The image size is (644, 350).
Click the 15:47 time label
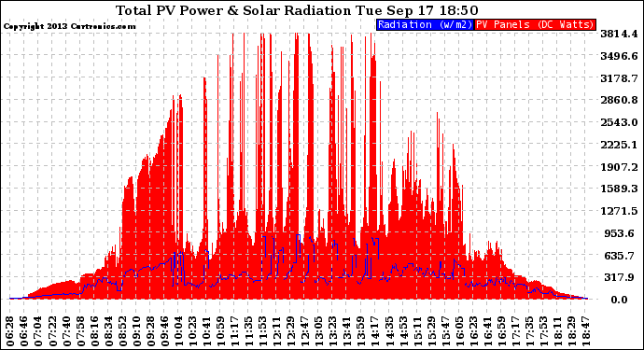[x=445, y=331]
